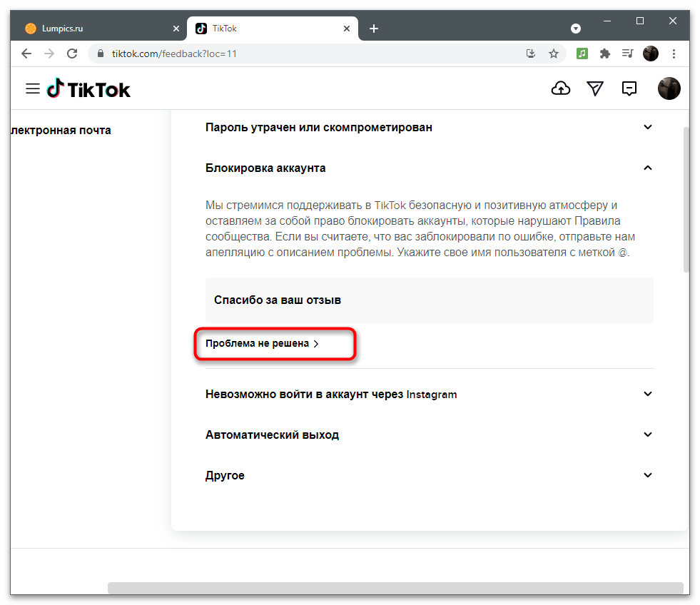Screen dimensions: 700x605
Task: Open a new browser tab
Action: coord(374,29)
